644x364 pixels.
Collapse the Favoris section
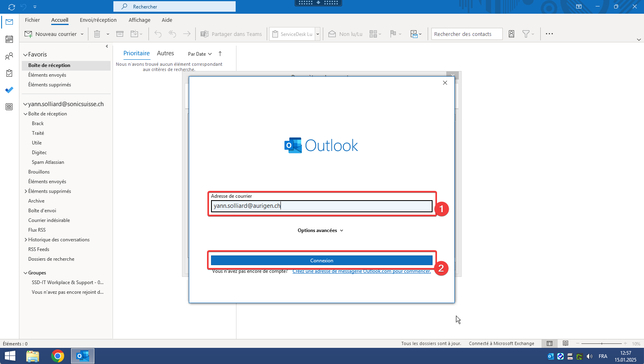pyautogui.click(x=25, y=54)
